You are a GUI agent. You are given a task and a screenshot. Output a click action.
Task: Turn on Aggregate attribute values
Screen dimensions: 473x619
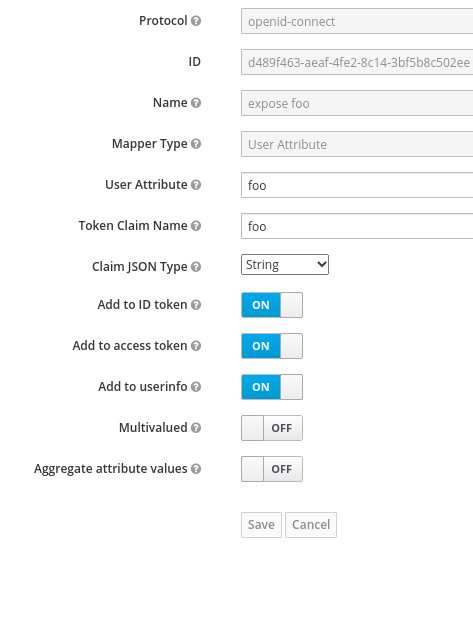coord(272,469)
